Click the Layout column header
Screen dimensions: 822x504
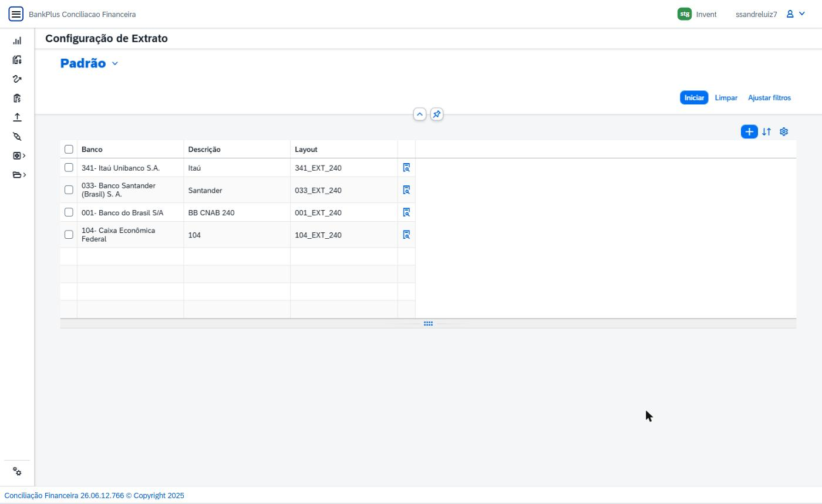(344, 150)
